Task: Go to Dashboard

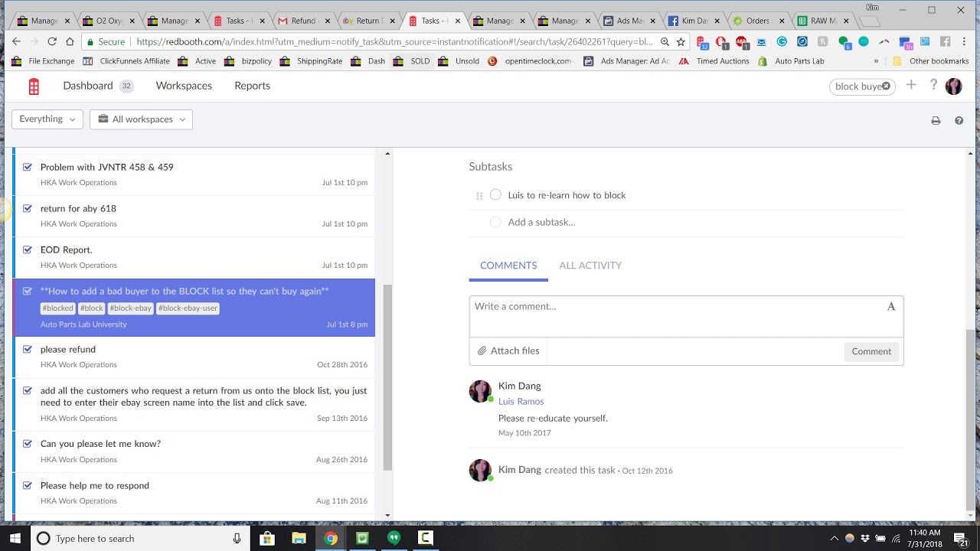Action: tap(87, 86)
